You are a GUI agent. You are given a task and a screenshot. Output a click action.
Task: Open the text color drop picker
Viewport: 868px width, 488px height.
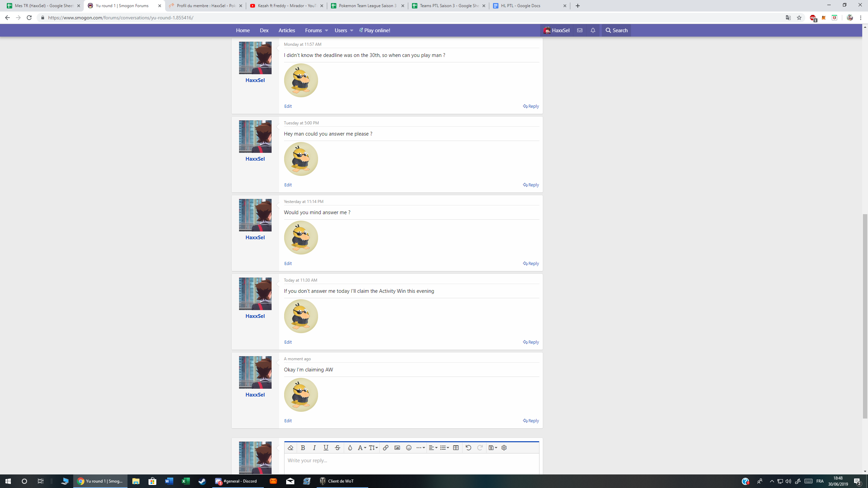tap(350, 448)
